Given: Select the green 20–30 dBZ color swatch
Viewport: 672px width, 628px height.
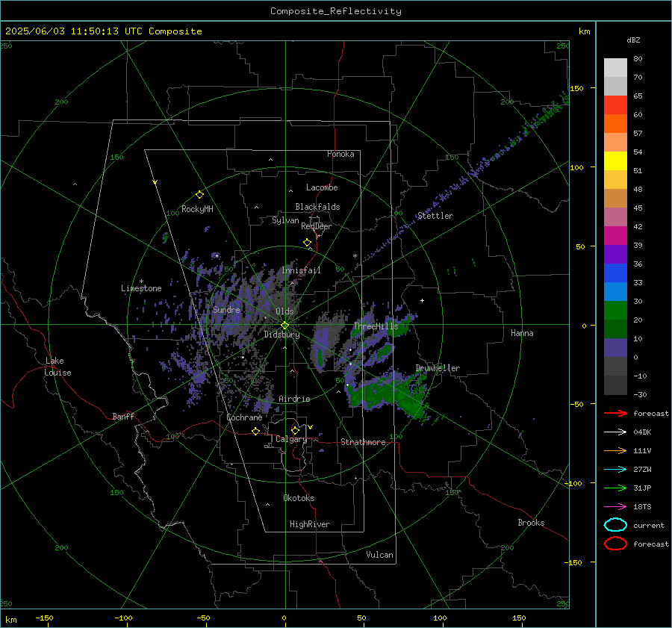Looking at the screenshot, I should point(615,311).
